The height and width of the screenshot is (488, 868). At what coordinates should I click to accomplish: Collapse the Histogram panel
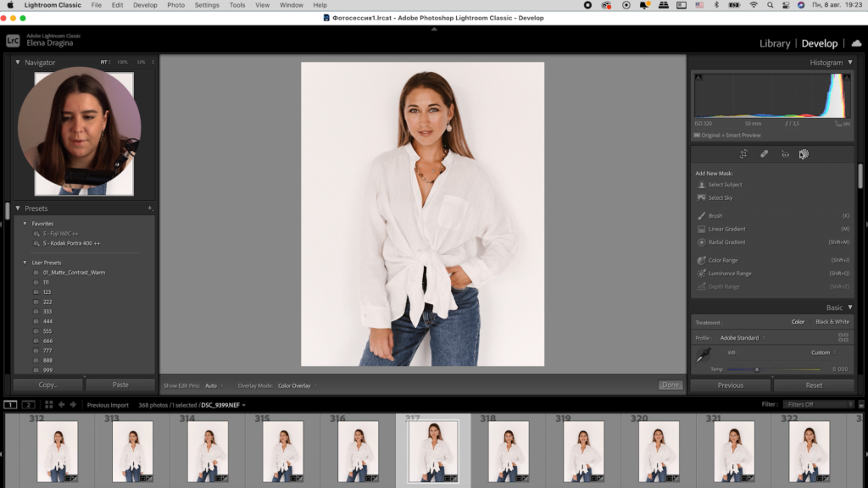click(849, 63)
